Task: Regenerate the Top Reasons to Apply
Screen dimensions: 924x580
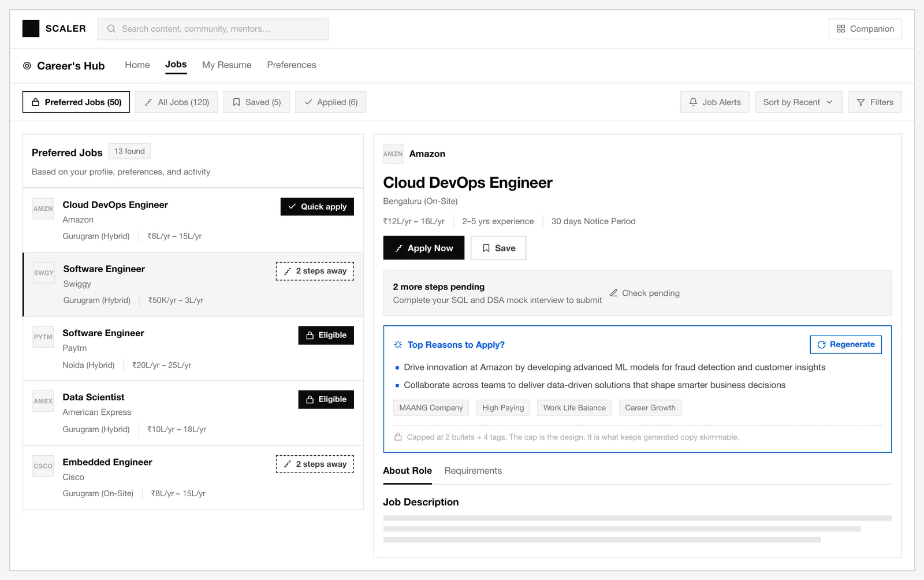Action: click(846, 344)
